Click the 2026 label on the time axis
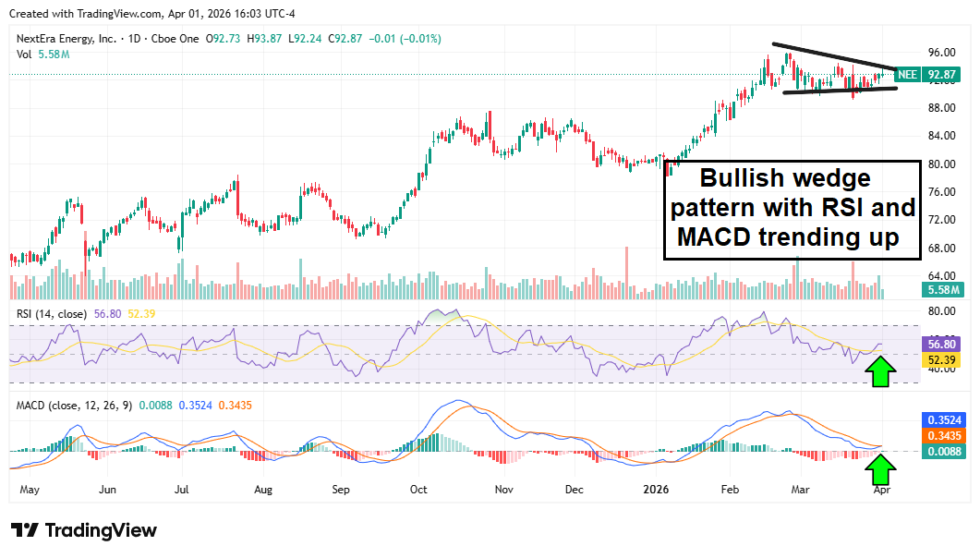Screen dimensions: 980x558 pos(656,490)
